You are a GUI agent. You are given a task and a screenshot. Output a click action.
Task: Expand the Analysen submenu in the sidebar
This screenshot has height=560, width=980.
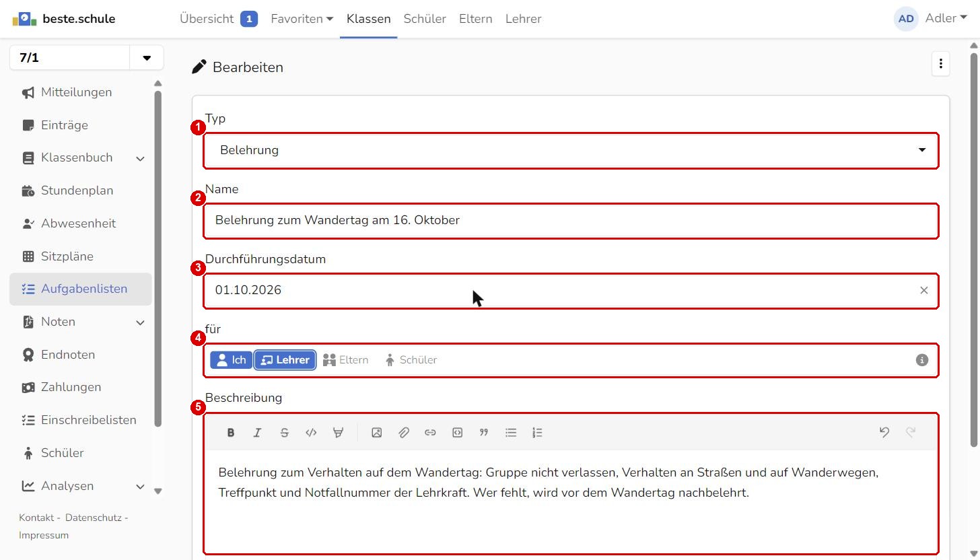(x=140, y=486)
